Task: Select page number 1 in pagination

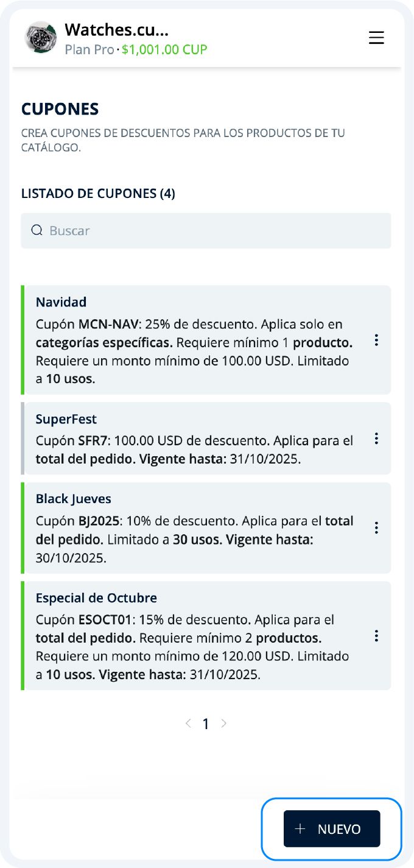Action: point(206,724)
